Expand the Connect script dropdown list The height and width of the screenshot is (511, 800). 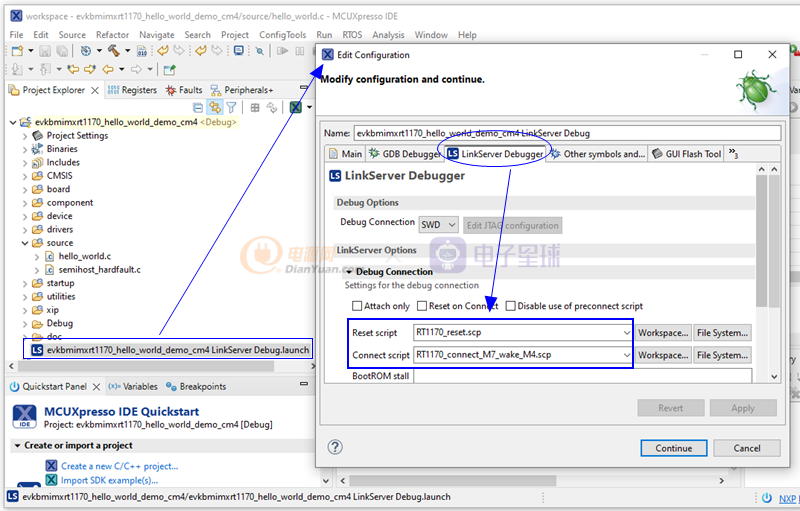(x=626, y=355)
